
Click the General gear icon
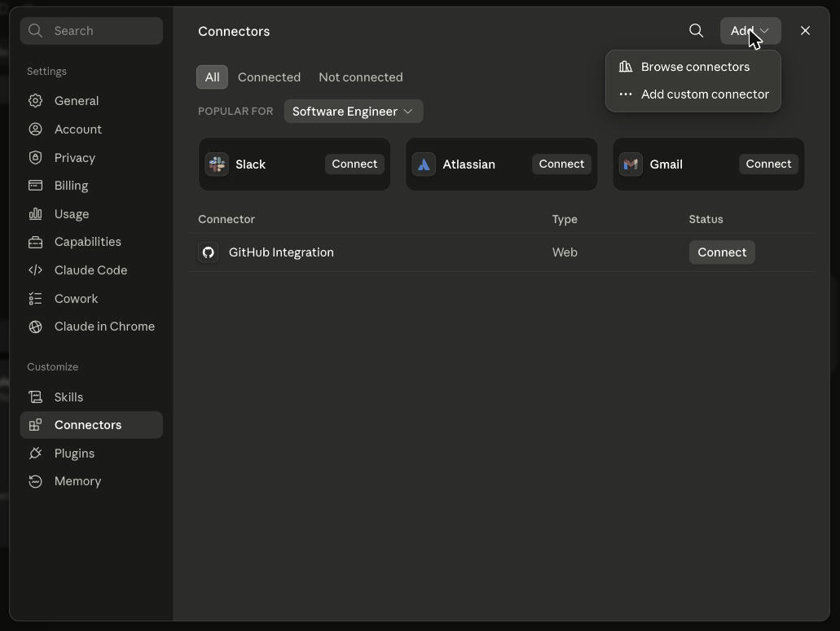coord(35,101)
